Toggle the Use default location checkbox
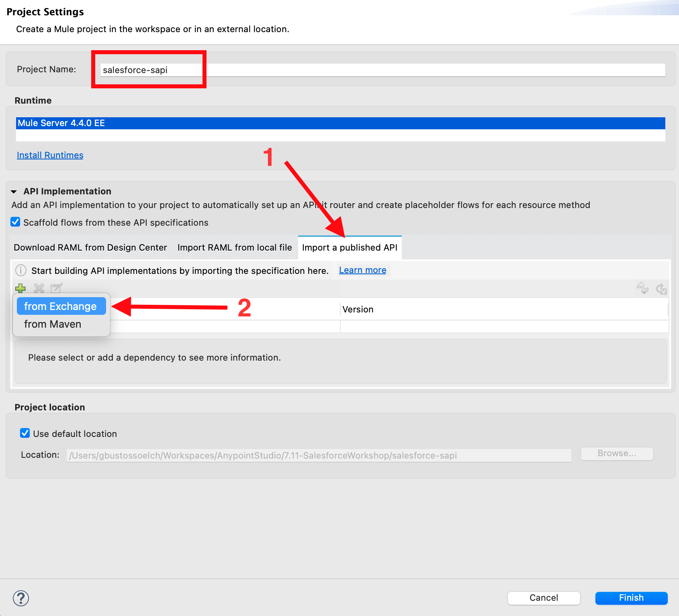This screenshot has height=616, width=679. pos(25,433)
